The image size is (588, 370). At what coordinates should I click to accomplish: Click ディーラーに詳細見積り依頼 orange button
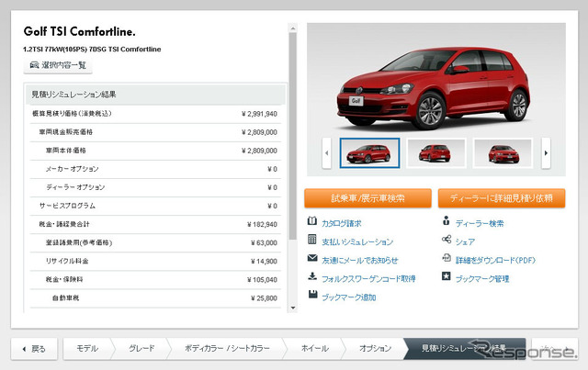(502, 198)
